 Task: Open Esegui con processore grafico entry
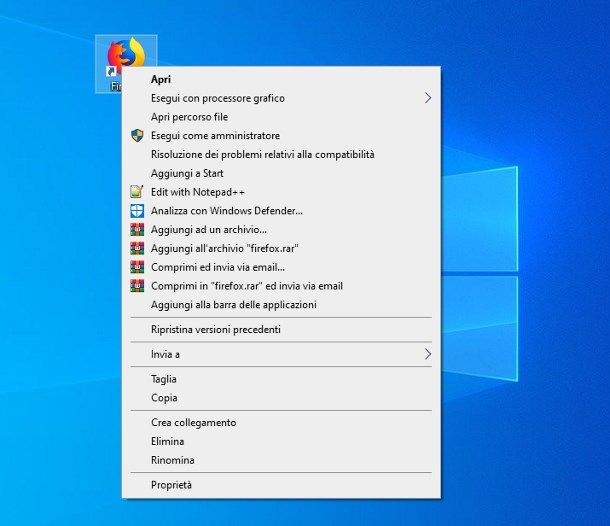click(281, 98)
